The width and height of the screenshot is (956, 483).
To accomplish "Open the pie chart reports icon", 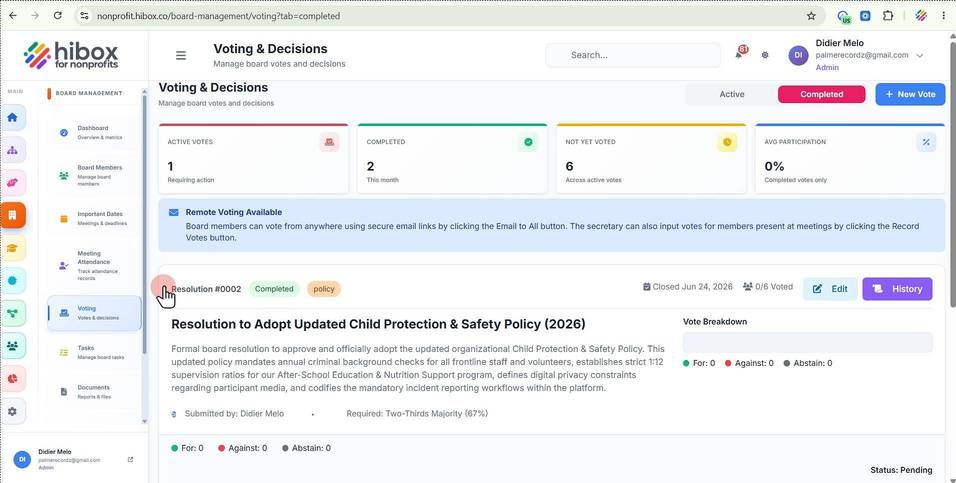I will (x=12, y=379).
